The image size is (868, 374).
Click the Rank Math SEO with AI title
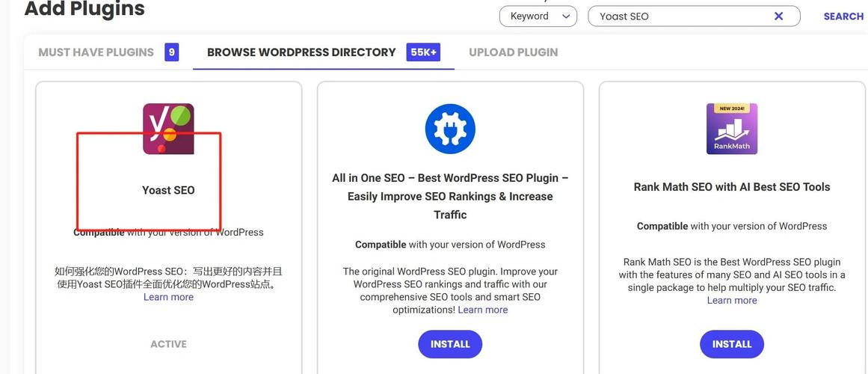pos(732,187)
